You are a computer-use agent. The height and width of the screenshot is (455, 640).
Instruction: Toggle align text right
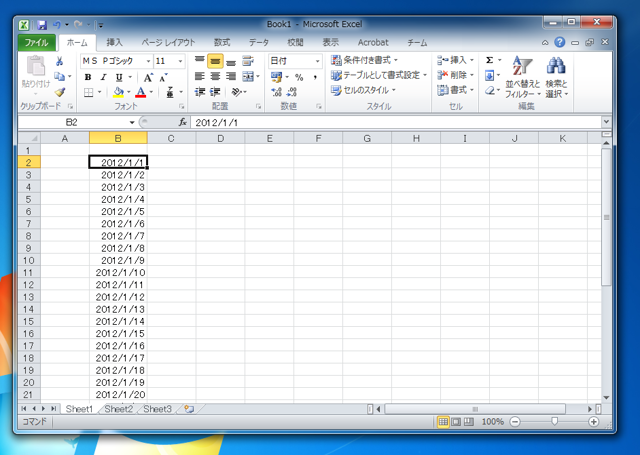point(231,76)
